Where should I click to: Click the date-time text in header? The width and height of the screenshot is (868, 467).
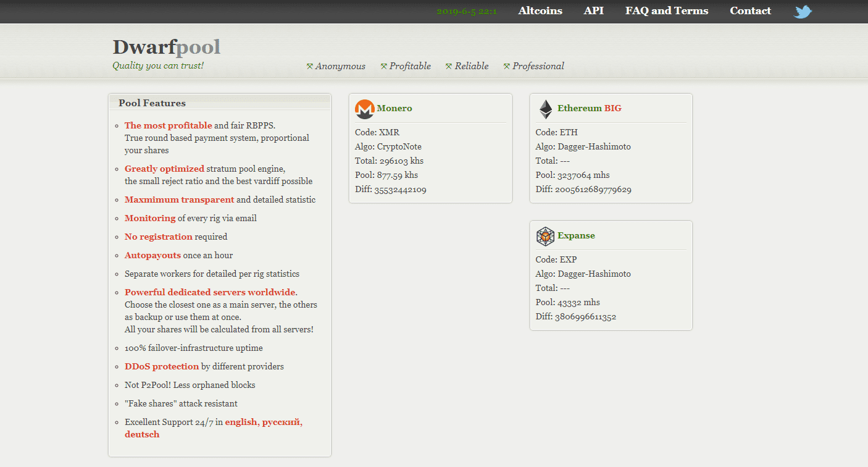[x=467, y=12]
